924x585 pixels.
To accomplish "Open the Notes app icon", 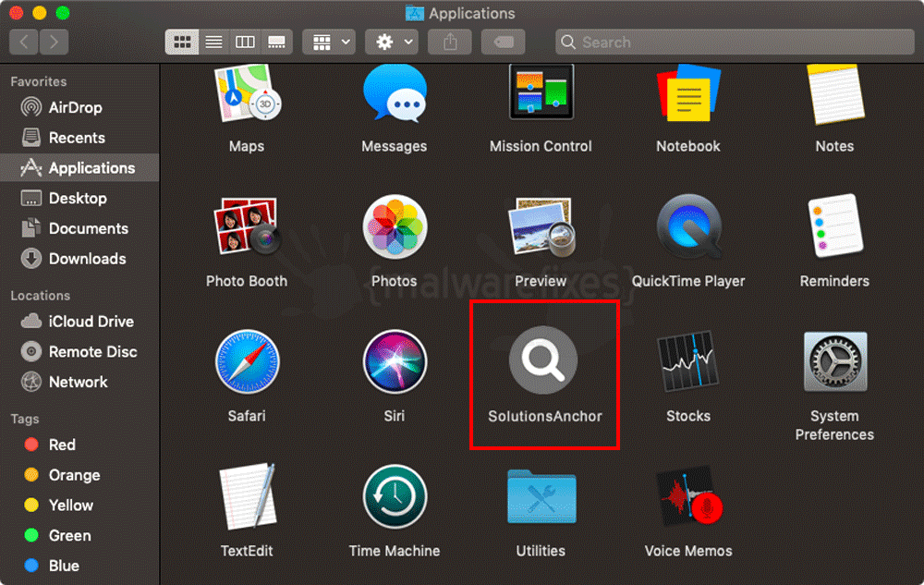I will click(x=835, y=94).
